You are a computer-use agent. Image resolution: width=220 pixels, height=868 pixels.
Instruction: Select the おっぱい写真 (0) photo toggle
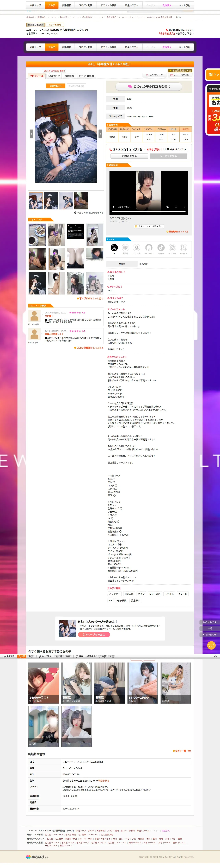pos(76,86)
